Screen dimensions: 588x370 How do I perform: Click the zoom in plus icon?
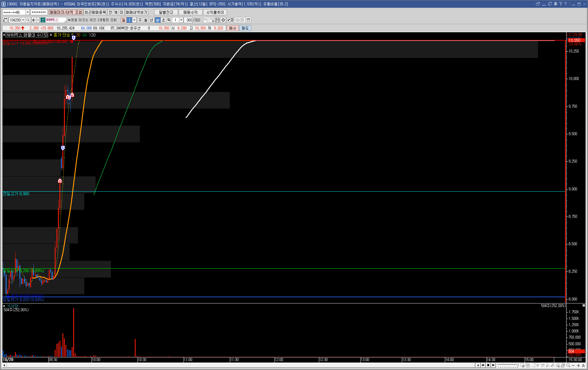tap(578, 365)
